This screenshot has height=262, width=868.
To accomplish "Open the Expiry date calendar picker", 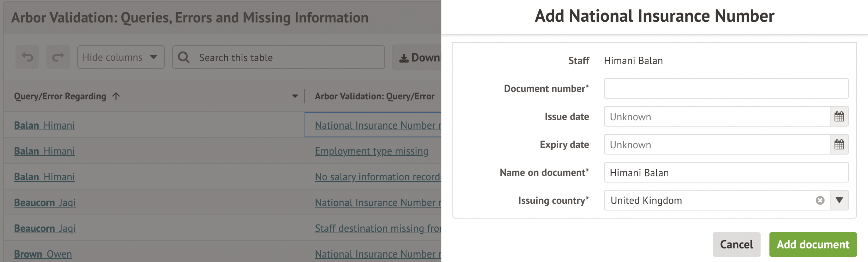I will tap(839, 145).
